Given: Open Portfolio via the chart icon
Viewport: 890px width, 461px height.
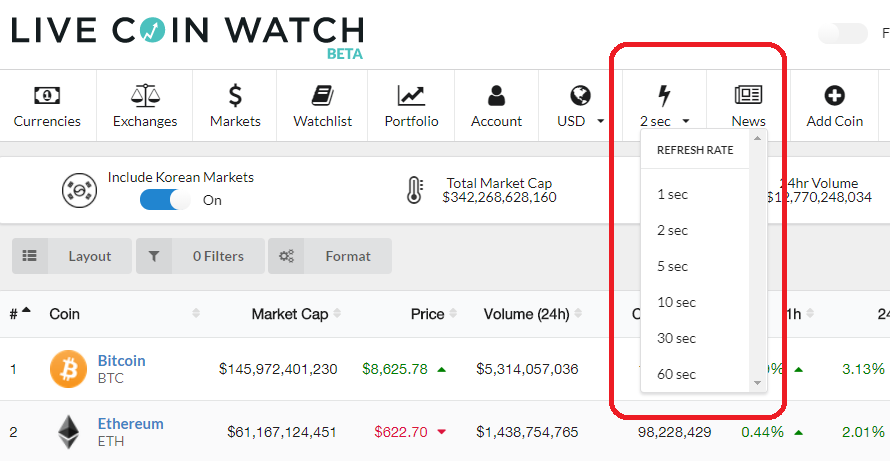Looking at the screenshot, I should point(411,95).
